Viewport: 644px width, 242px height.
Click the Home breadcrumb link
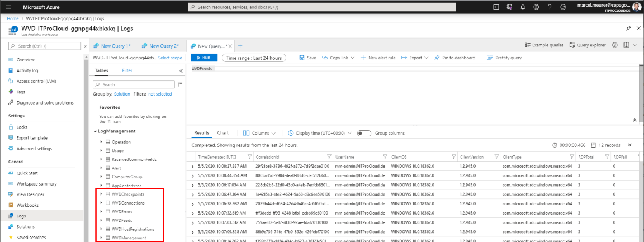pos(13,18)
